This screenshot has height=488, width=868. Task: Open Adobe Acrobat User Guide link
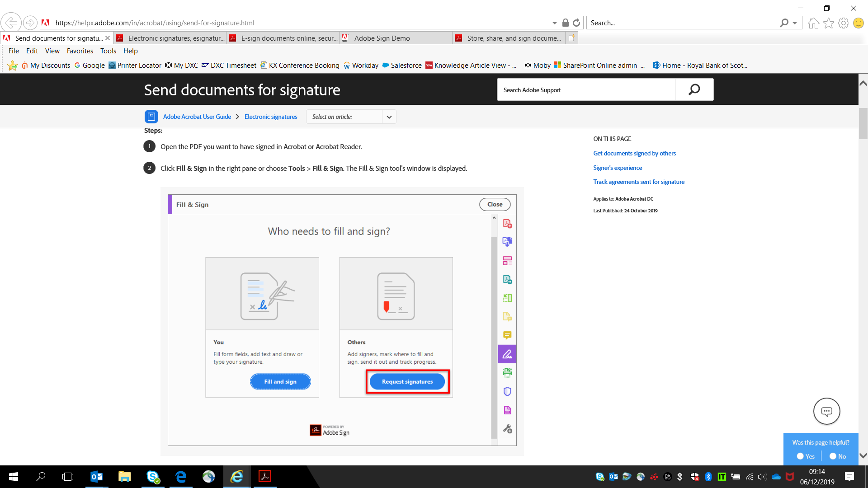197,117
